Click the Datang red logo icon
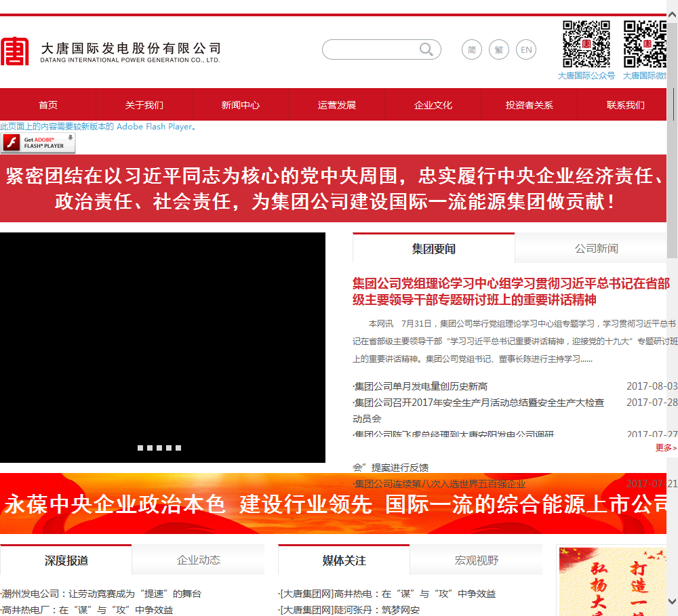This screenshot has height=616, width=678. click(15, 51)
